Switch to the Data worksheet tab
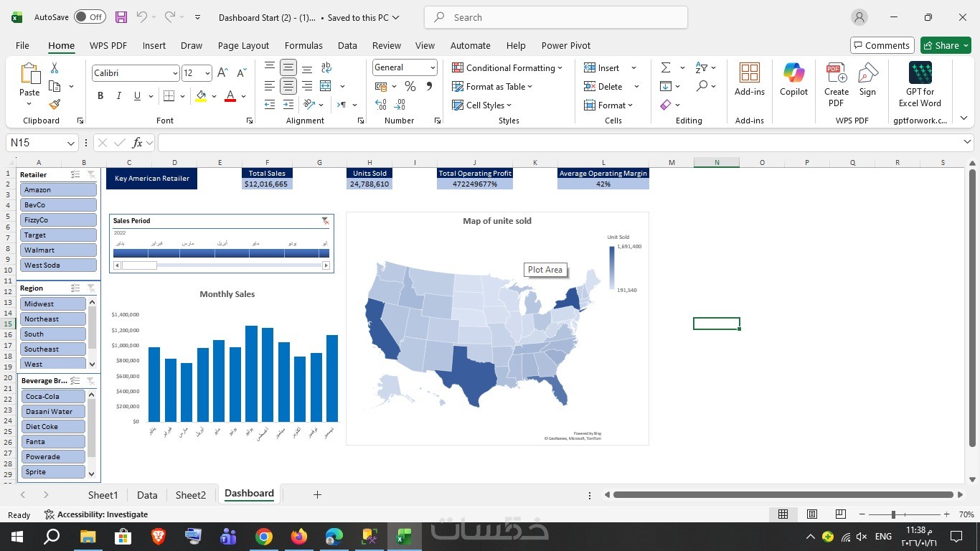Image resolution: width=980 pixels, height=551 pixels. point(147,495)
